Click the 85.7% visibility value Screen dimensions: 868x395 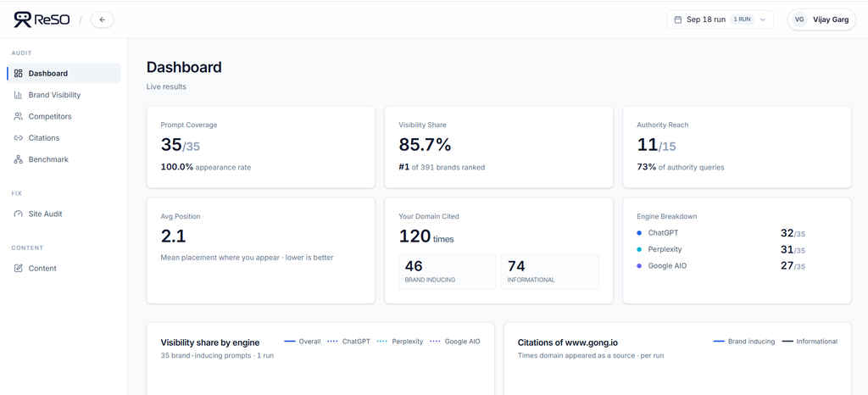(x=426, y=145)
